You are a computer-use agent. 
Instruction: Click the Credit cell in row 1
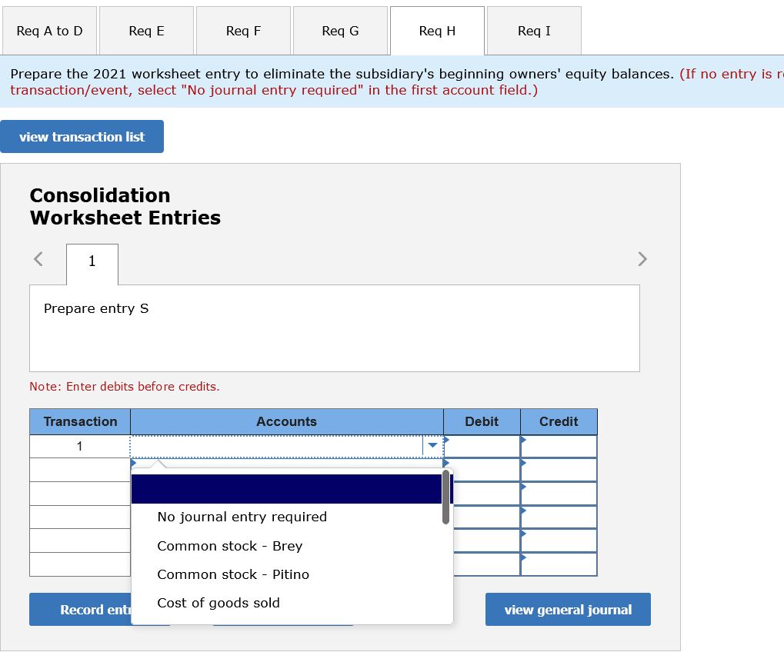click(559, 446)
